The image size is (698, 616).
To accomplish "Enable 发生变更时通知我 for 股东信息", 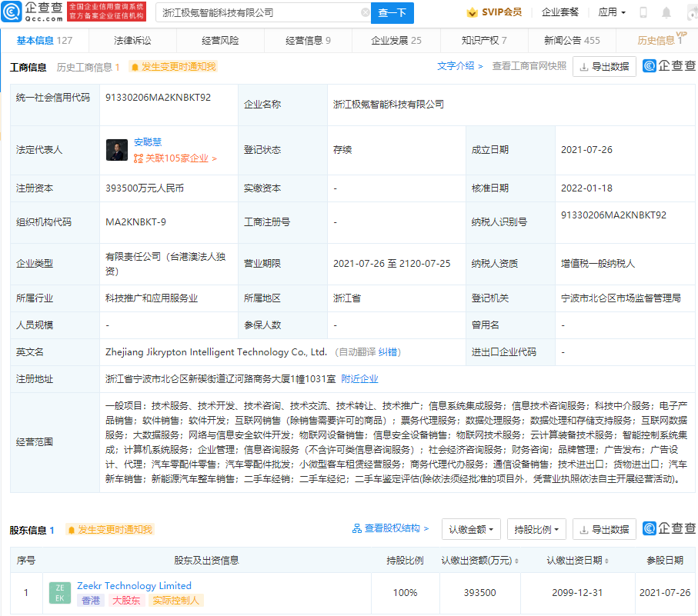I will 109,529.
